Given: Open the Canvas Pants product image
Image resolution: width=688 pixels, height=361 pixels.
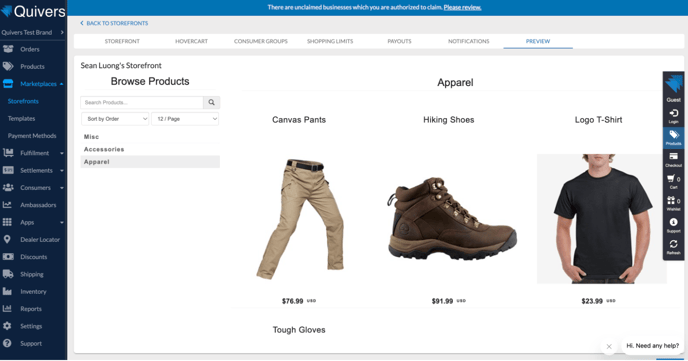Looking at the screenshot, I should click(299, 218).
